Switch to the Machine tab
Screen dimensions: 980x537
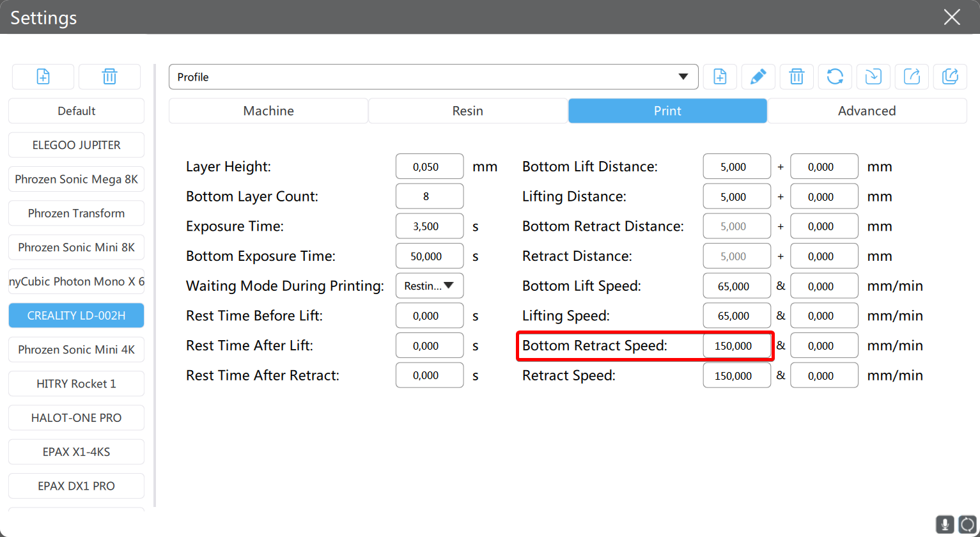[268, 111]
